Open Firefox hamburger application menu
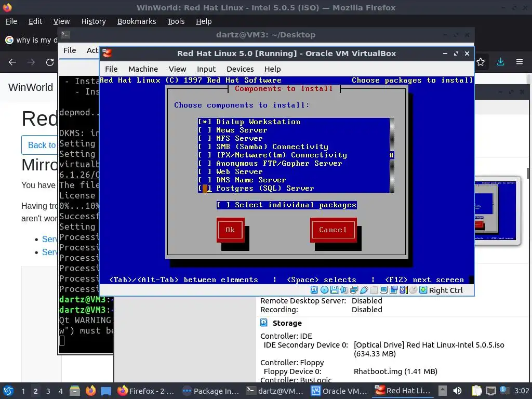 pyautogui.click(x=520, y=62)
